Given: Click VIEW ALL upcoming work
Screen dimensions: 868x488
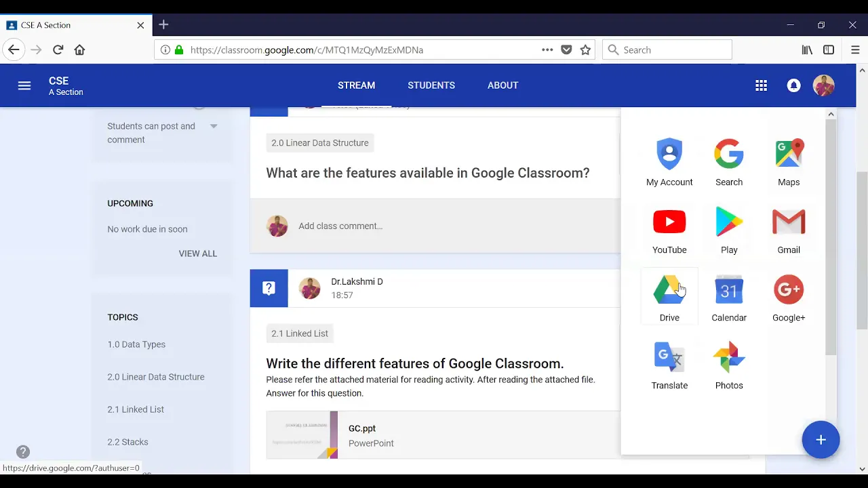Looking at the screenshot, I should tap(198, 253).
